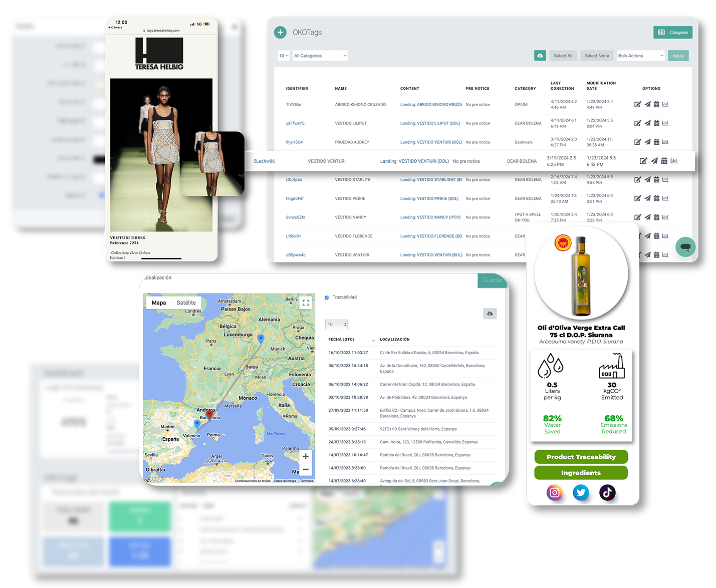Zoom in on the map with plus button
The width and height of the screenshot is (716, 588).
[306, 456]
